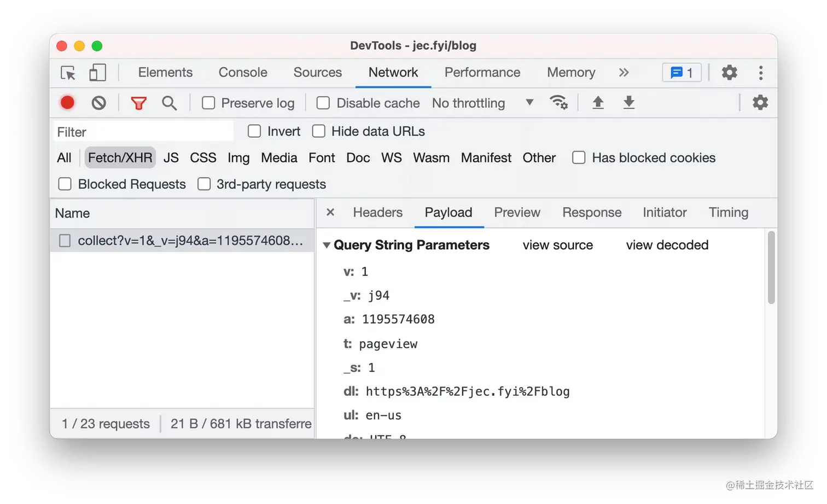Switch to the Console tab
This screenshot has width=827, height=504.
coord(243,72)
